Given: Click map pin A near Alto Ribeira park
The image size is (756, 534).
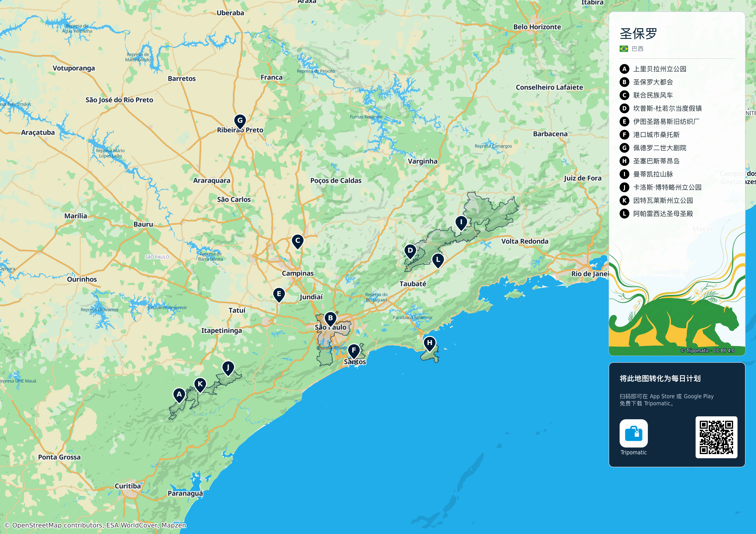Looking at the screenshot, I should [x=179, y=395].
